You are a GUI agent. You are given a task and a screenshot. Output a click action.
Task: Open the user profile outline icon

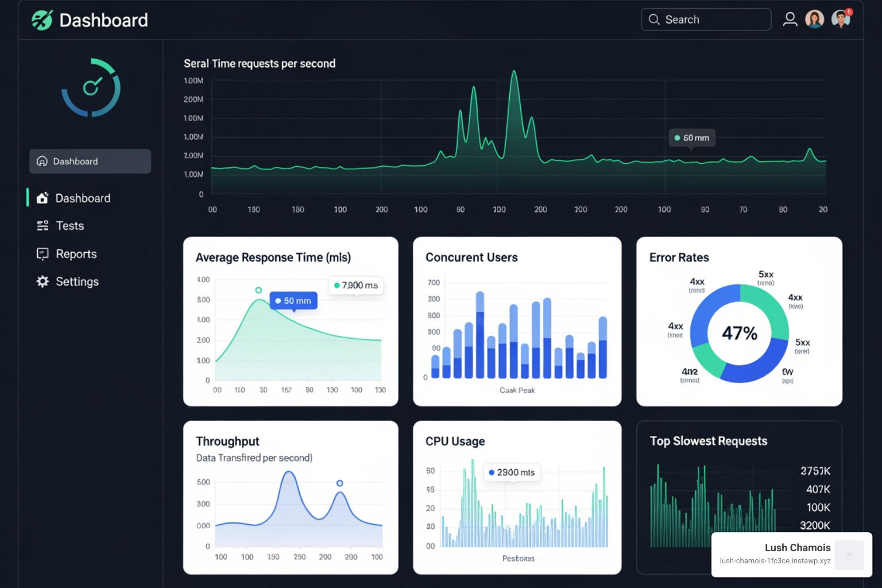790,20
